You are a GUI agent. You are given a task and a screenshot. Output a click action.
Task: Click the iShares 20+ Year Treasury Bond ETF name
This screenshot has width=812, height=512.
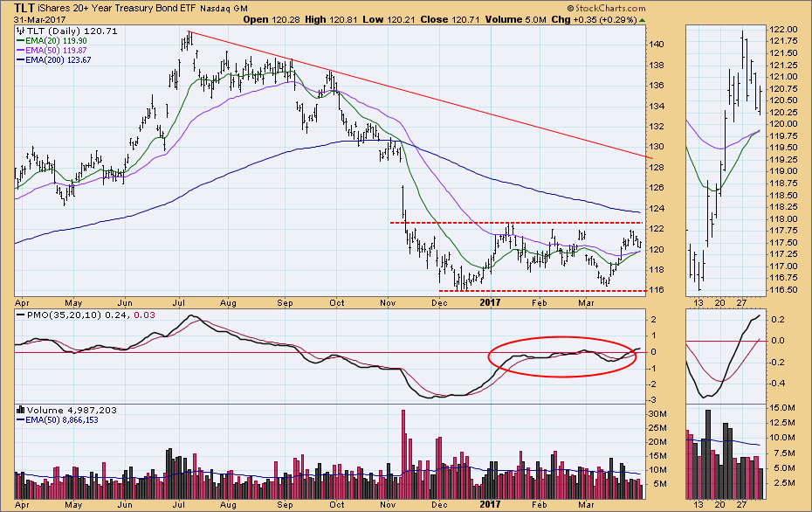click(117, 8)
